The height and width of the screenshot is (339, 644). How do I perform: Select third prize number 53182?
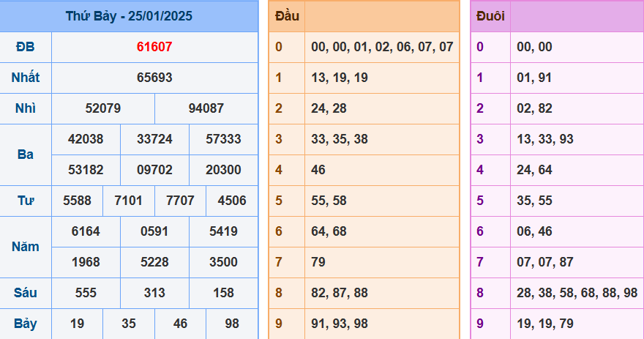[86, 170]
